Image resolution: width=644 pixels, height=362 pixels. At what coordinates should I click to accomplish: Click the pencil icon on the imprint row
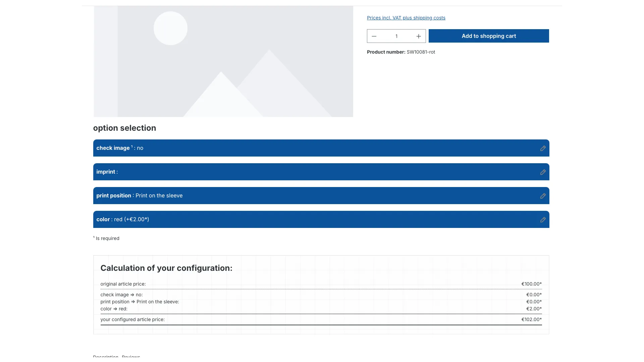tap(543, 172)
